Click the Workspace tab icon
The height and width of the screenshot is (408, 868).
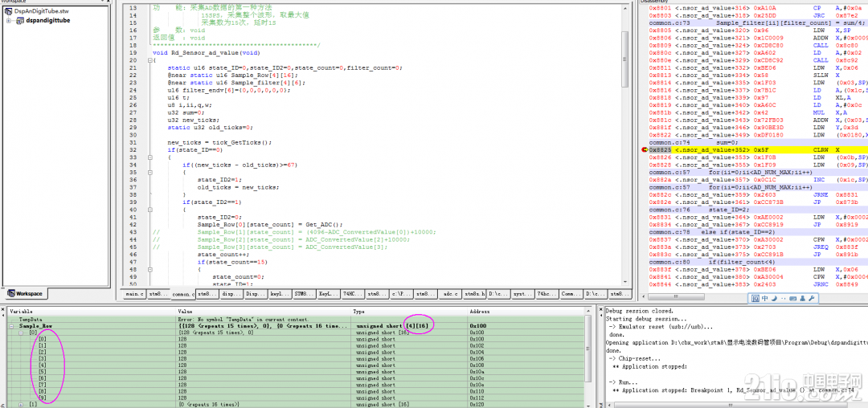pyautogui.click(x=10, y=294)
